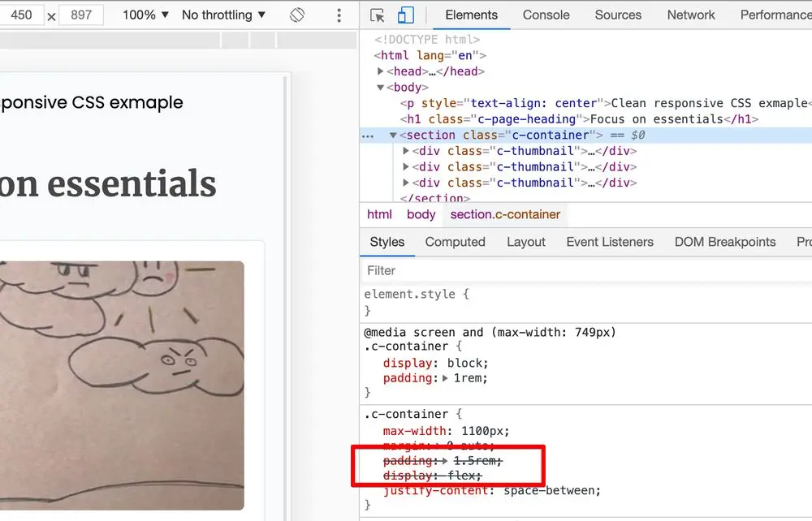Screen dimensions: 812x521
Task: Select body in the breadcrumb bar
Action: click(421, 214)
